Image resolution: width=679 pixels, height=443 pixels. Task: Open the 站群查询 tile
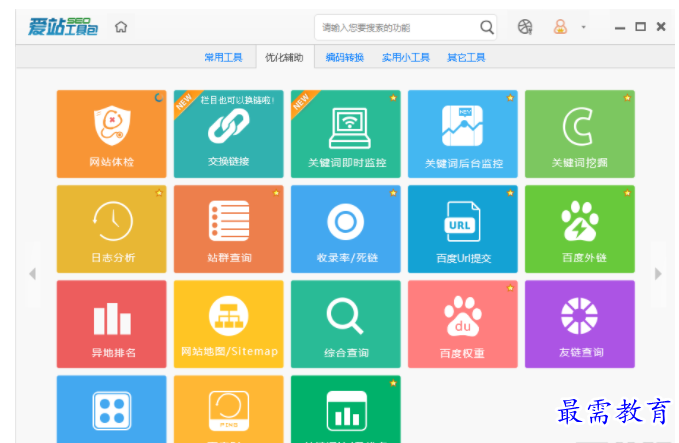pos(229,229)
